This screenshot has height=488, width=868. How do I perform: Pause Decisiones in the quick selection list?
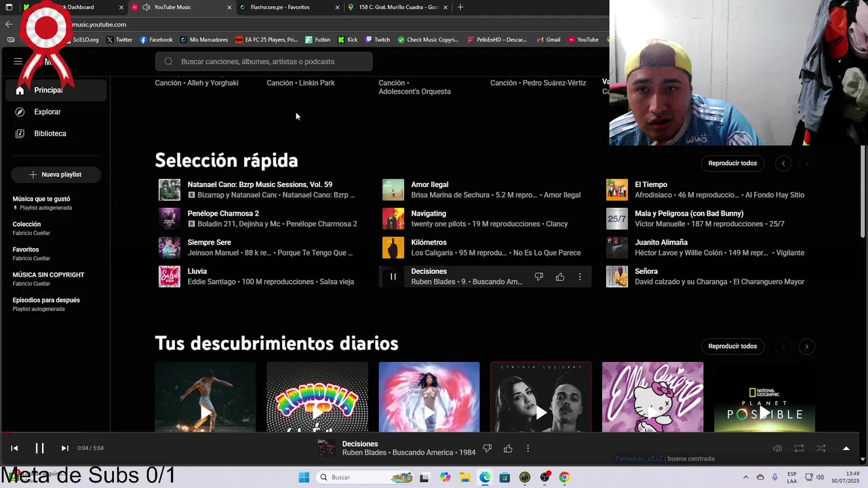(x=393, y=277)
